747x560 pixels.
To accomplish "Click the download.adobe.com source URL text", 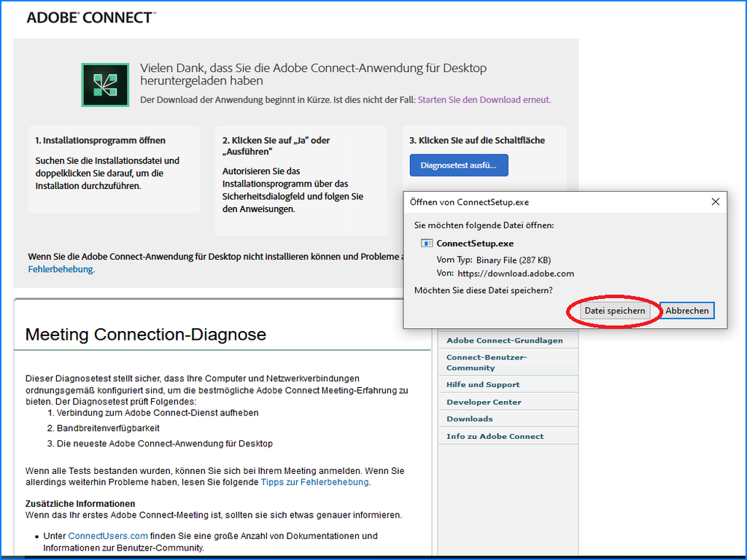I will (x=515, y=273).
